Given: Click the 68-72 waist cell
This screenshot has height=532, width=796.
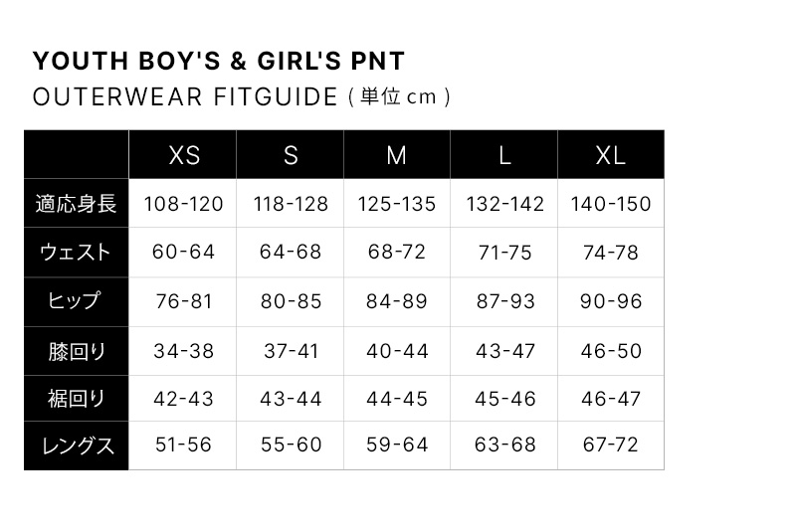Looking at the screenshot, I should tap(397, 253).
